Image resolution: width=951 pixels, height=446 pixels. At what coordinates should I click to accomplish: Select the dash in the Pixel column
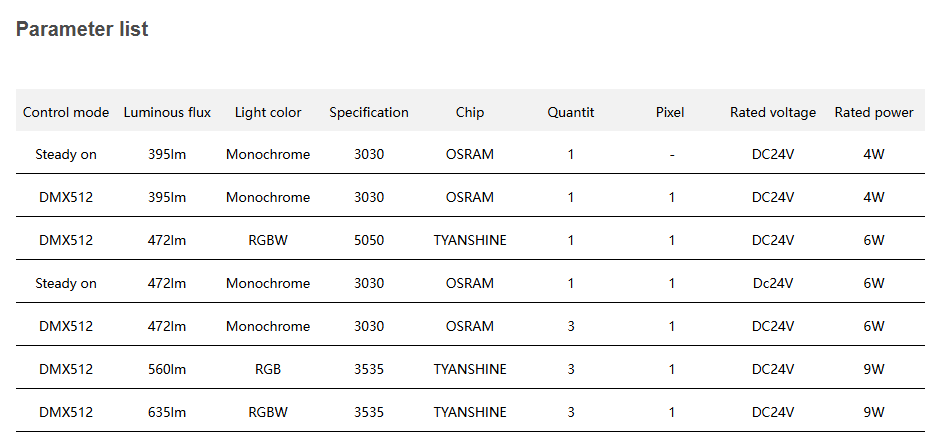(x=672, y=155)
